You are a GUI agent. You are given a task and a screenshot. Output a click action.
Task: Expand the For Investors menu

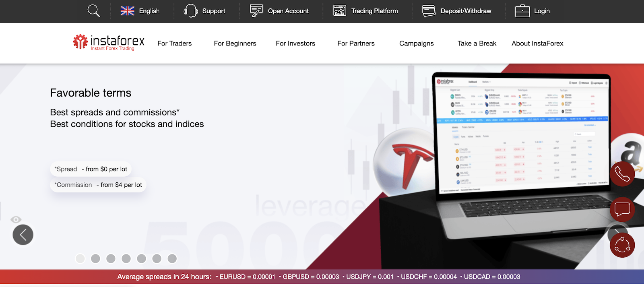pyautogui.click(x=295, y=43)
